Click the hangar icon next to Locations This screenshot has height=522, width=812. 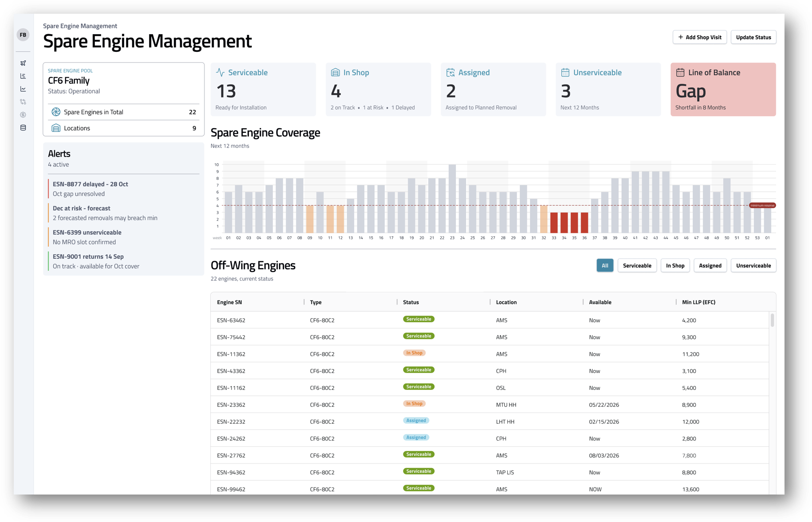[56, 128]
